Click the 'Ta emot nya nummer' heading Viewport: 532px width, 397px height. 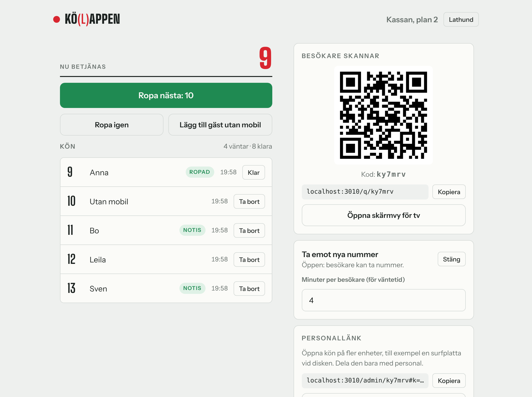[x=340, y=254]
